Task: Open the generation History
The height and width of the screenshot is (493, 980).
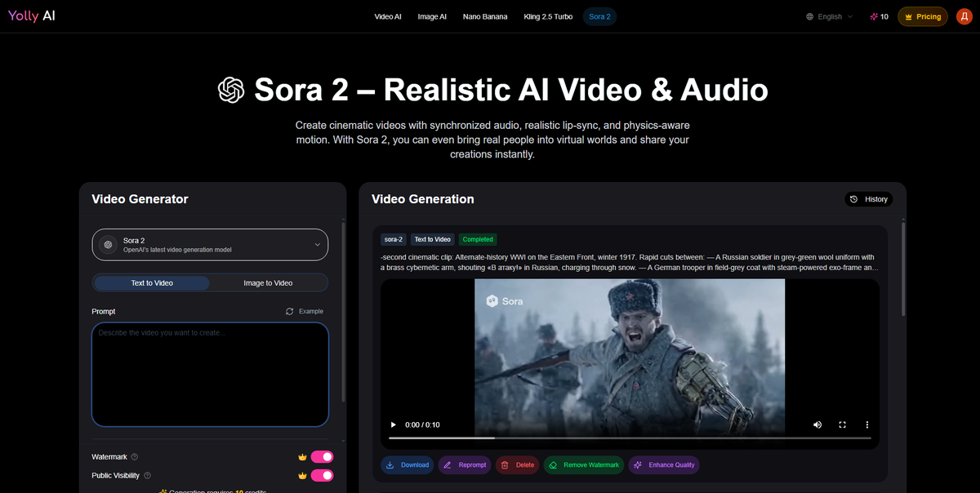Action: pos(869,199)
